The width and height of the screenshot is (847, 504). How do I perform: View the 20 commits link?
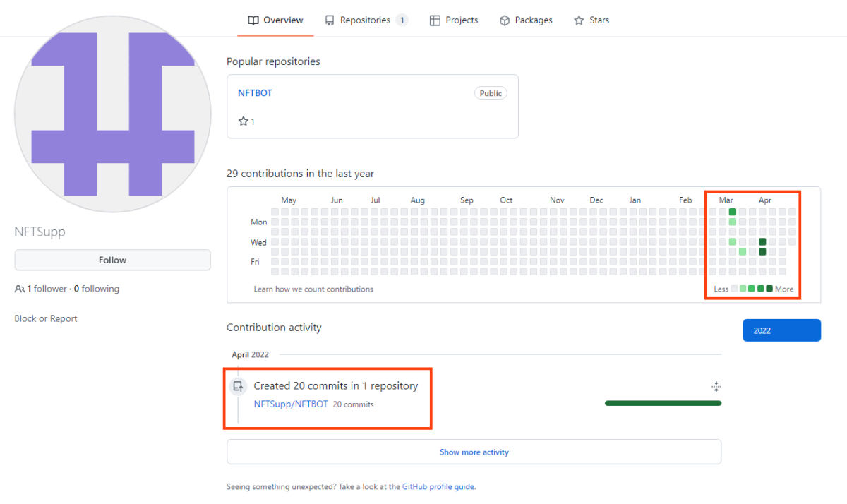353,404
